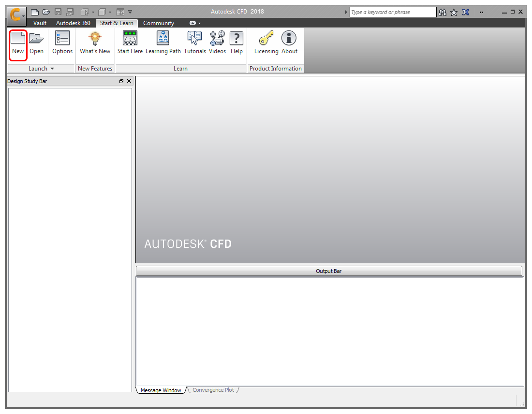Image resolution: width=532 pixels, height=414 pixels.
Task: Float the Design Study Bar panel
Action: (121, 81)
